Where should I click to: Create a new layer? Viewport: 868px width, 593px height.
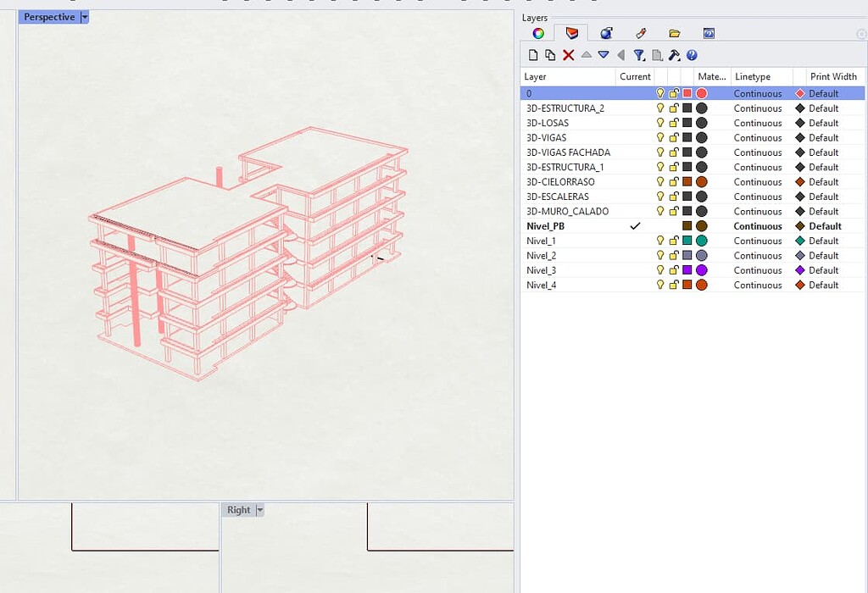pos(532,54)
